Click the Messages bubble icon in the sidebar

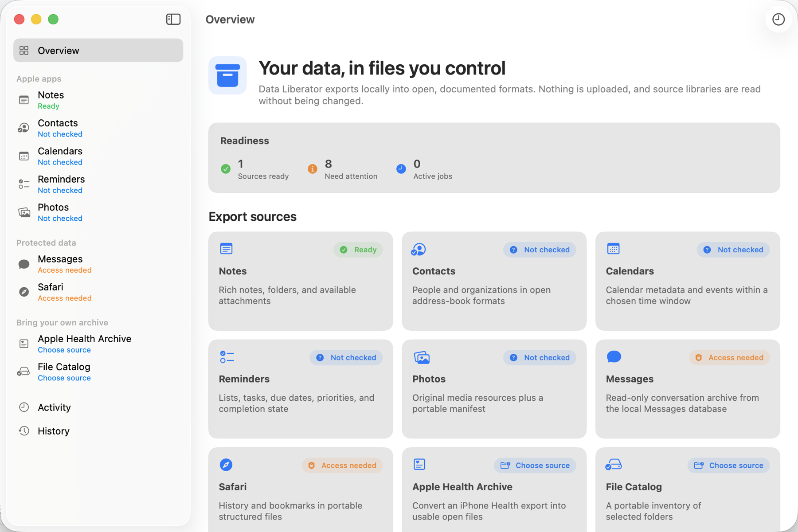[x=24, y=264]
